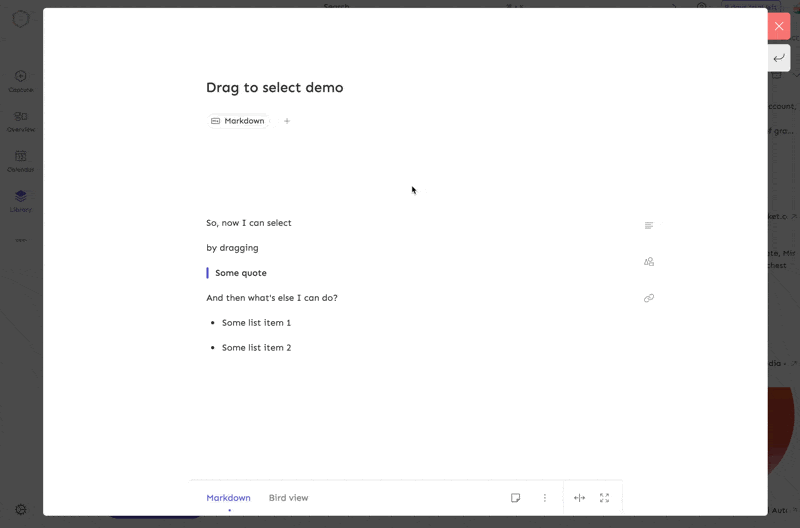Toggle content width with the expand-width icon
Image resolution: width=800 pixels, height=528 pixels.
(x=579, y=498)
